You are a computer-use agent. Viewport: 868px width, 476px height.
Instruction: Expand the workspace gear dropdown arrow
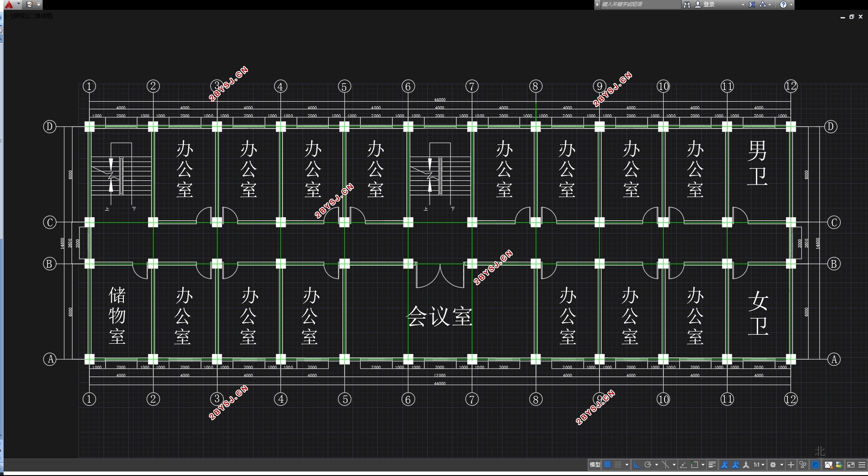tap(782, 465)
